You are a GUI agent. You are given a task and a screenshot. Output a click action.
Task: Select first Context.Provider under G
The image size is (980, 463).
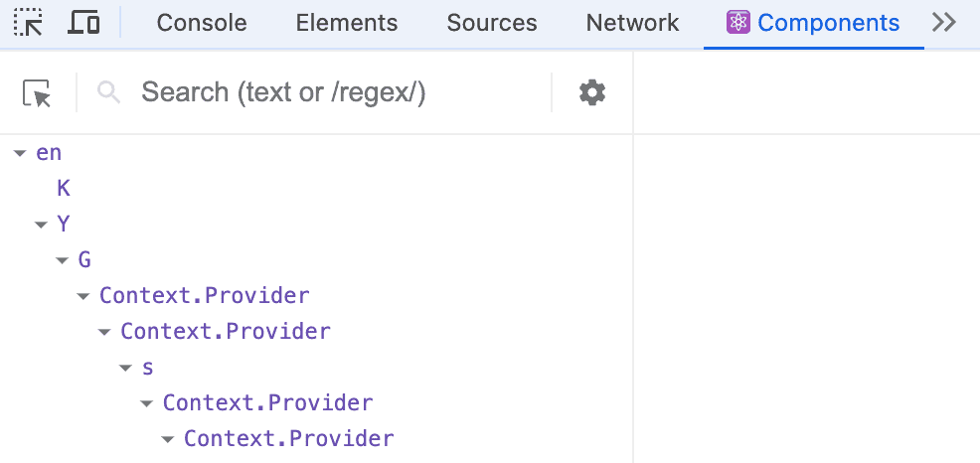click(x=205, y=295)
